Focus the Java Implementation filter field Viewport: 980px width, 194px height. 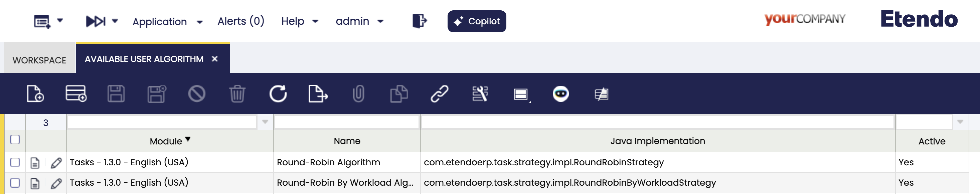[x=657, y=122]
